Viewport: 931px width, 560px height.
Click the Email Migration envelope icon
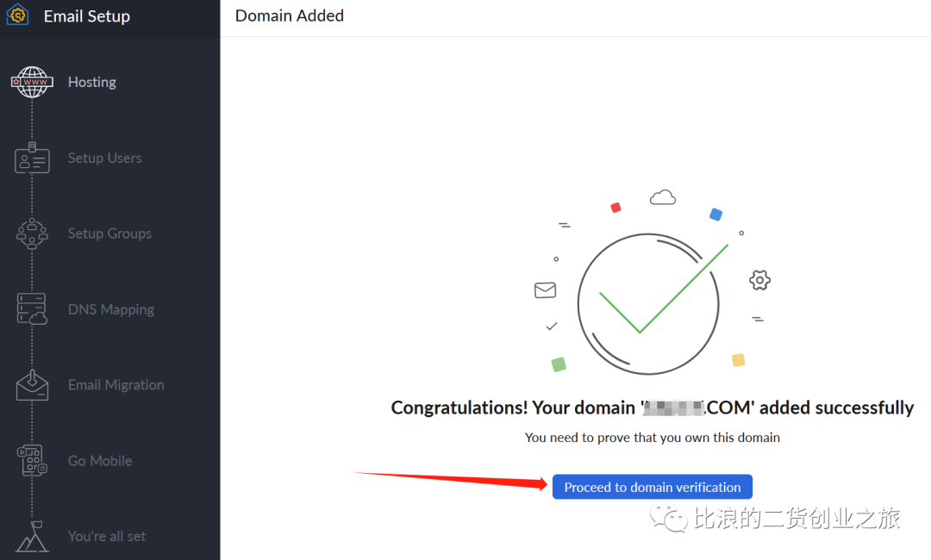tap(33, 385)
